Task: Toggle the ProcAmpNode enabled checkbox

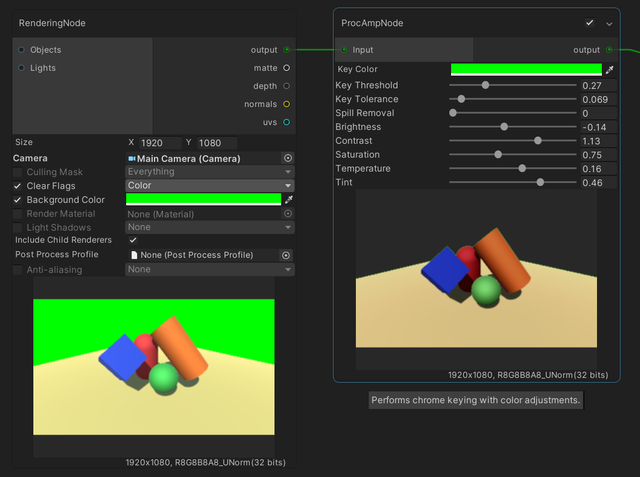Action: coord(590,22)
